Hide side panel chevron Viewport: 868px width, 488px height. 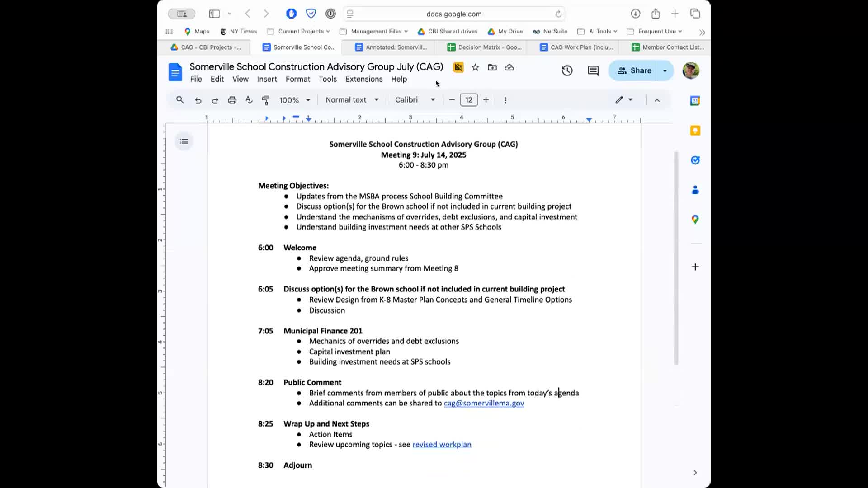coord(695,473)
